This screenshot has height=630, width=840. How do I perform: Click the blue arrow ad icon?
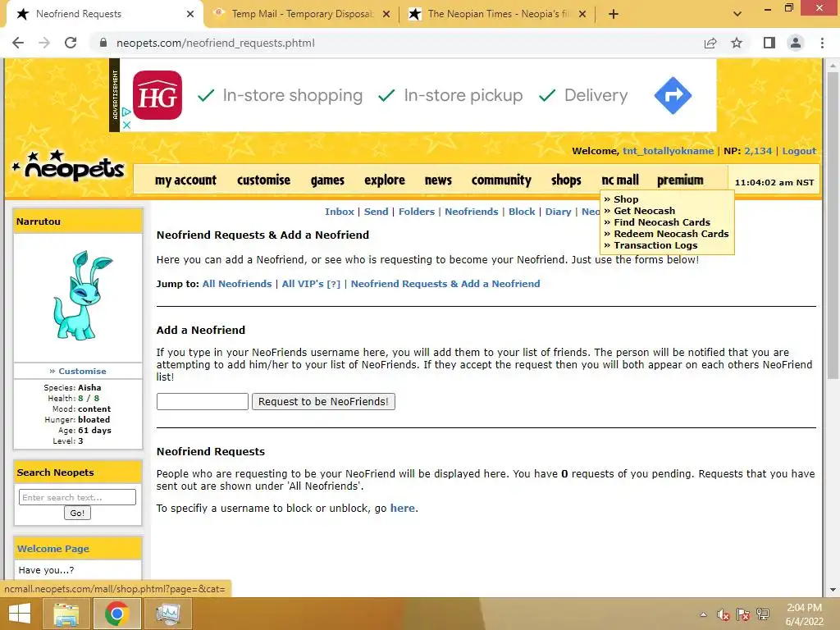(673, 95)
